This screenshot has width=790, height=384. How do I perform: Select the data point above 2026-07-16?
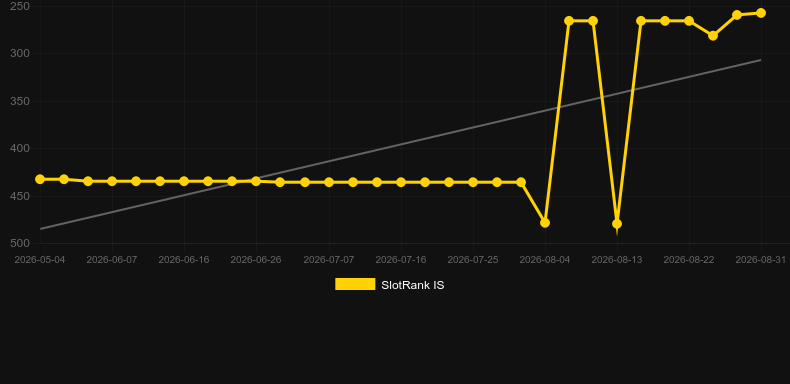coord(401,182)
